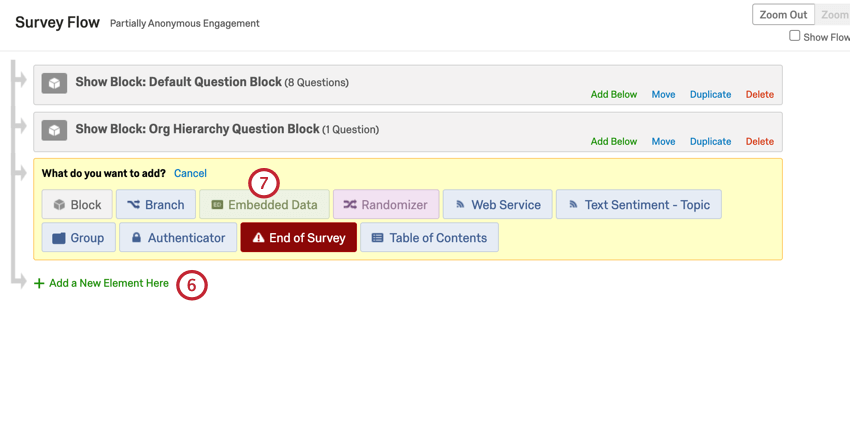
Task: Add a Web Service element
Action: 497,205
